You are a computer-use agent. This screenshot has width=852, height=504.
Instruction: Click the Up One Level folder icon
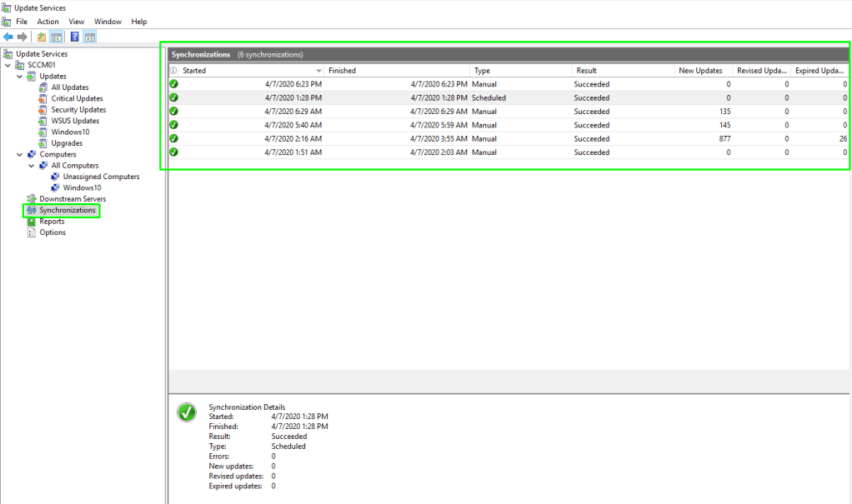42,37
